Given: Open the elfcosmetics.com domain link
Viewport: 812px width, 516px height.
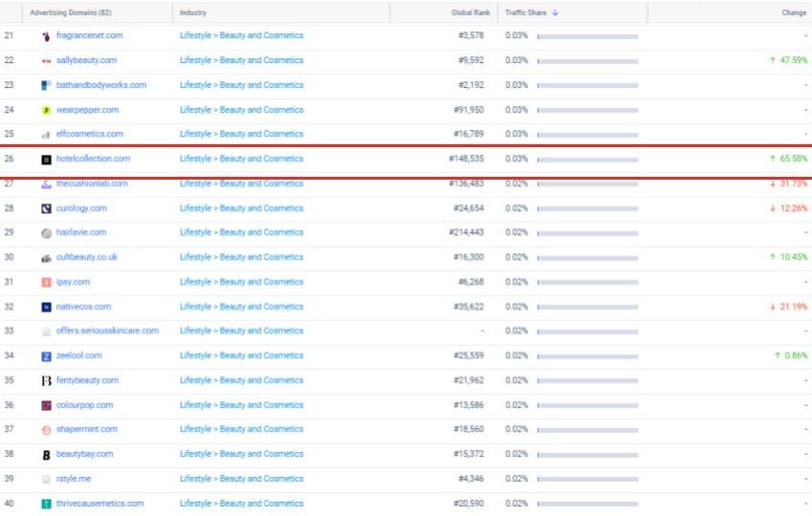Looking at the screenshot, I should point(90,134).
